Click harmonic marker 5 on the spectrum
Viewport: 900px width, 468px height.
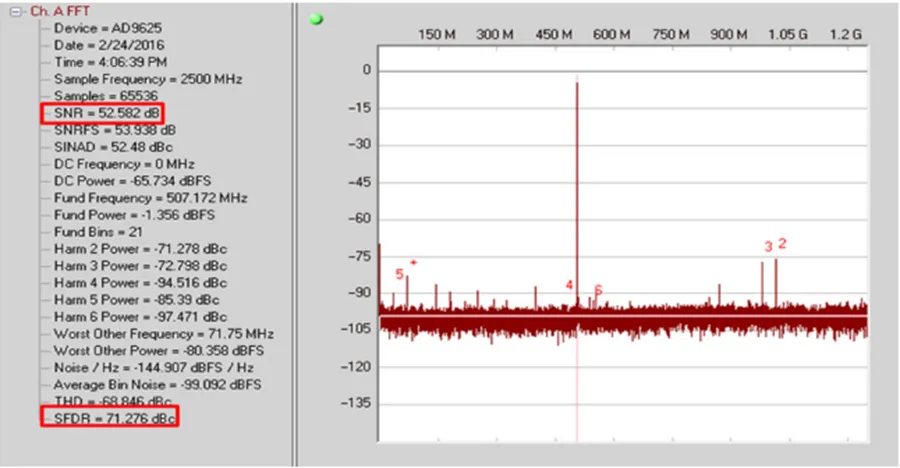click(x=399, y=274)
